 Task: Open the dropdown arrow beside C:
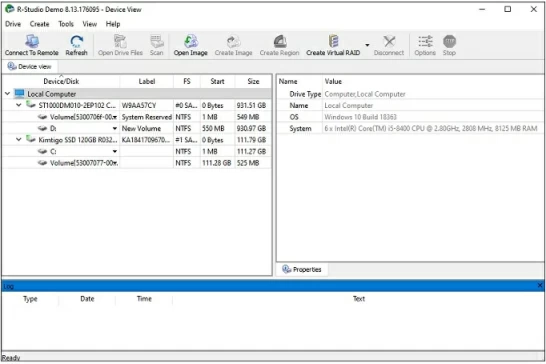pos(115,152)
